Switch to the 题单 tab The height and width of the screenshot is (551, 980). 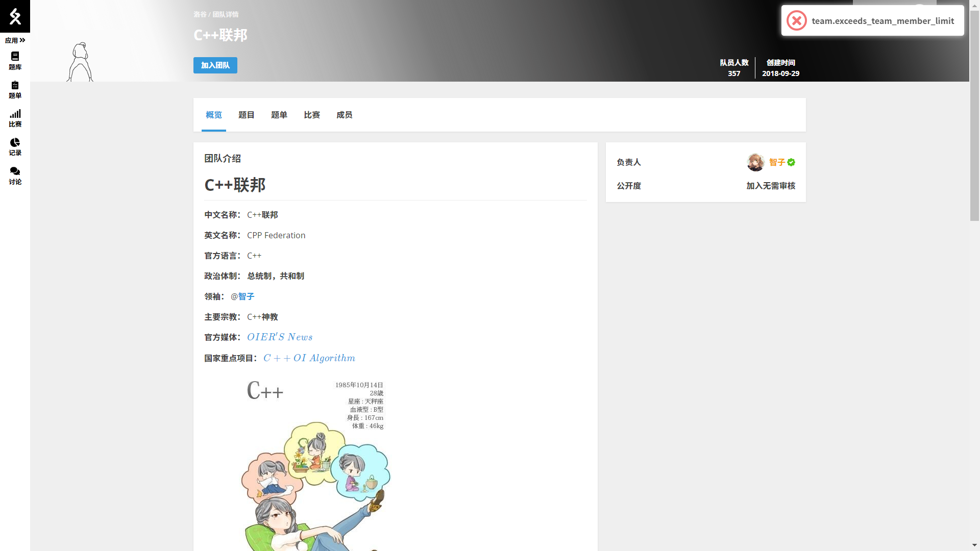tap(279, 115)
